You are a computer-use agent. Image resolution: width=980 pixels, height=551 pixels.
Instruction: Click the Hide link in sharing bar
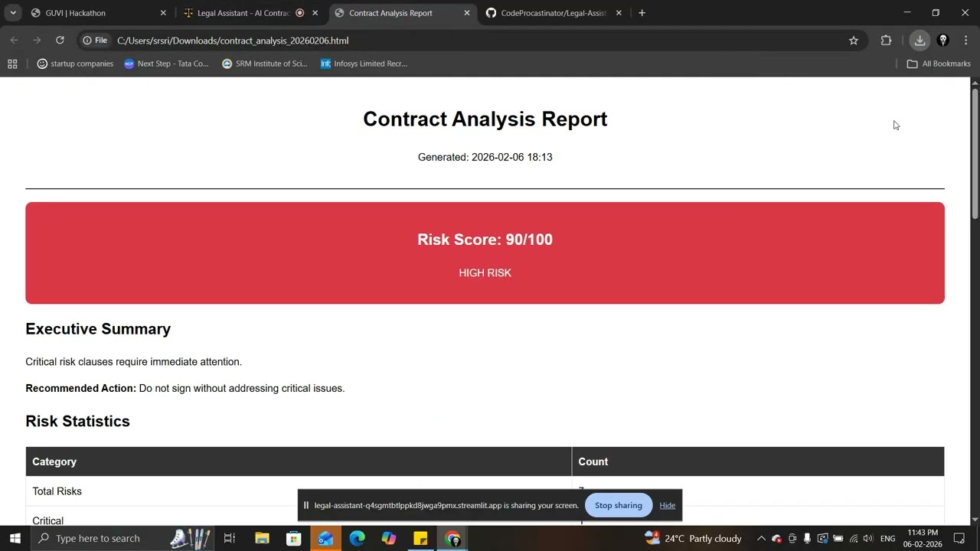(x=668, y=505)
